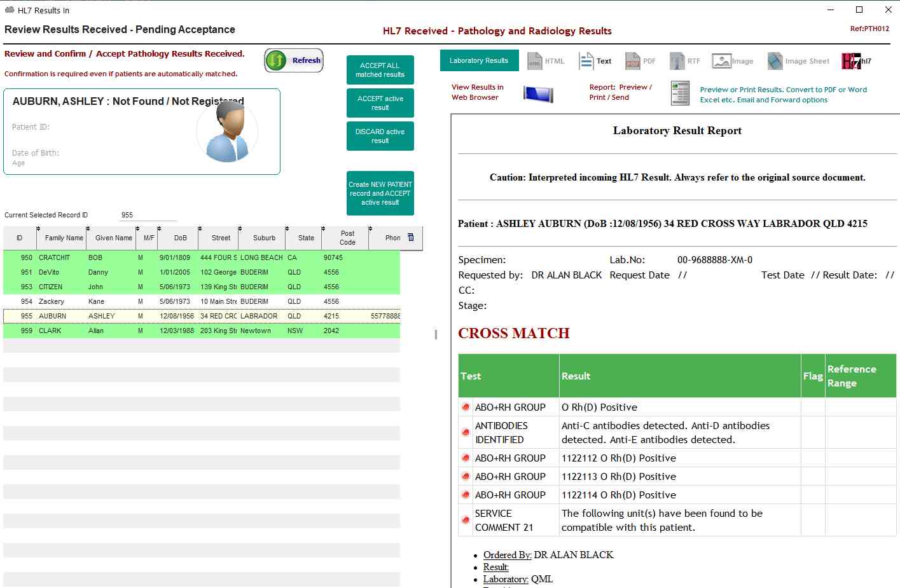
Task: Click the Laboratory link in report
Action: coord(506,579)
